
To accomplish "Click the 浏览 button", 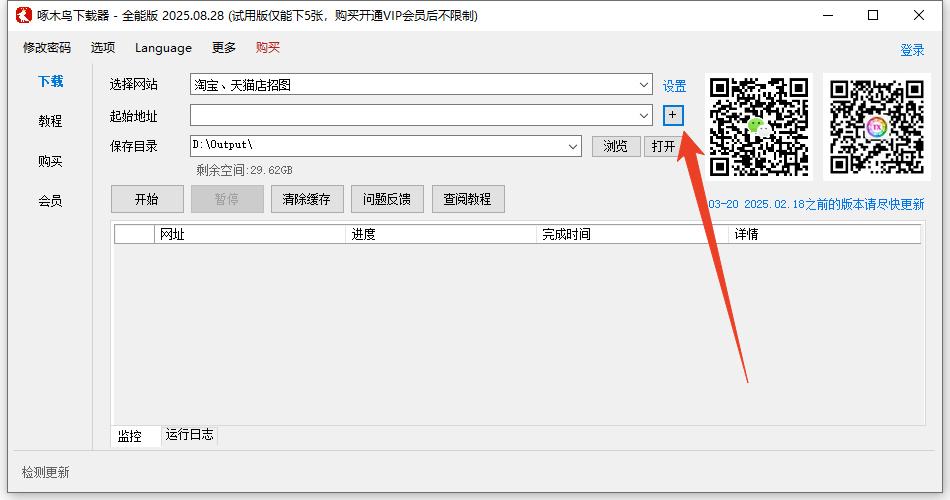I will point(616,146).
